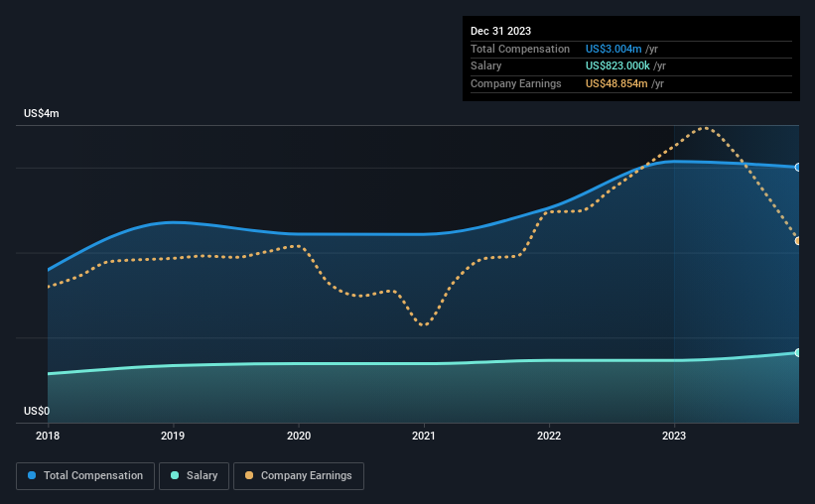
Task: Click the teal Salary legend dot
Action: click(x=175, y=475)
